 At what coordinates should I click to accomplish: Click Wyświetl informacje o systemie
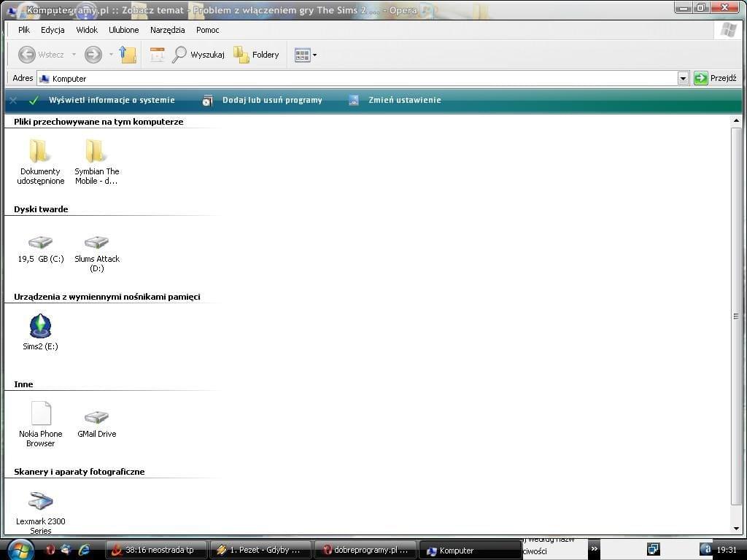tap(112, 100)
